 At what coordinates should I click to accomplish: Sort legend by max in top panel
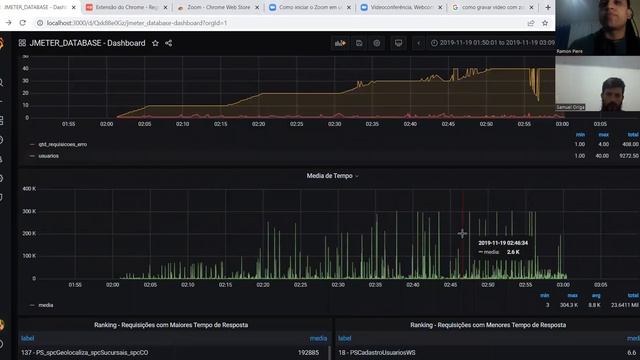tap(603, 135)
